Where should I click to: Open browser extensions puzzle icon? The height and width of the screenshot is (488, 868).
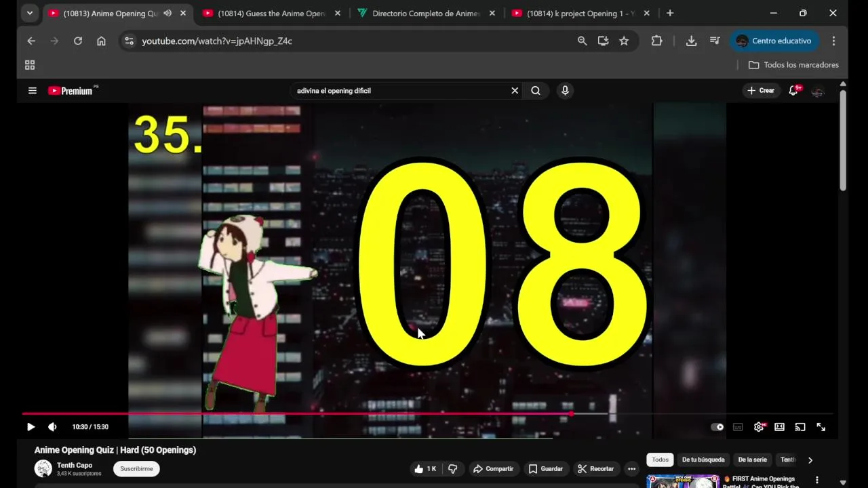tap(656, 41)
